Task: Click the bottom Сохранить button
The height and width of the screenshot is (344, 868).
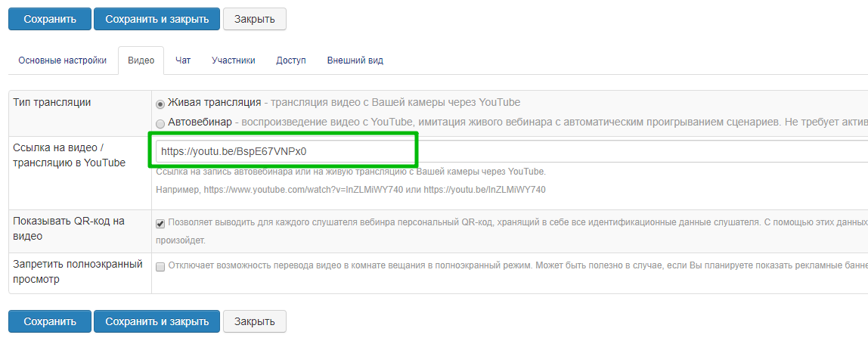Action: point(50,321)
